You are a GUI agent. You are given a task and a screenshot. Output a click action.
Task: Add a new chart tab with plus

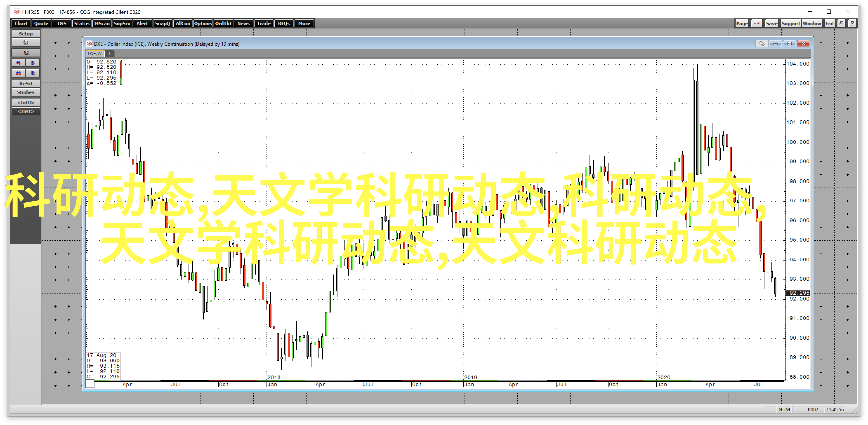coord(110,54)
